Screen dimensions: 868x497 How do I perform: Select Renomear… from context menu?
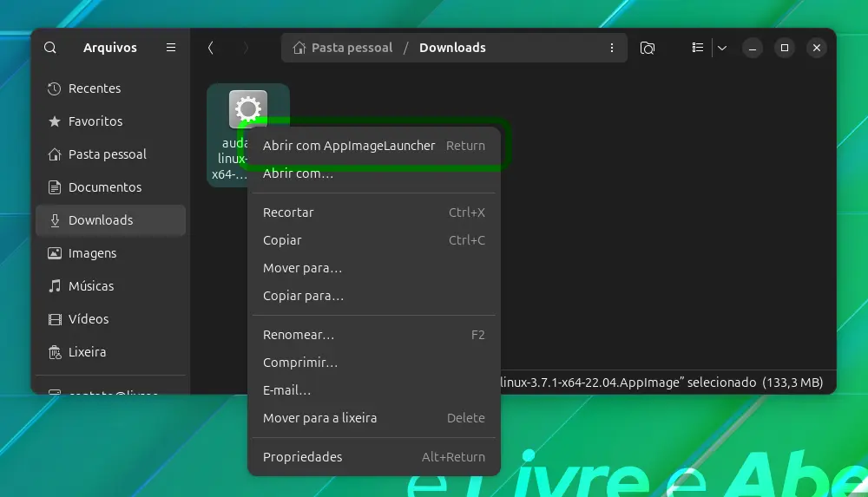click(373, 335)
